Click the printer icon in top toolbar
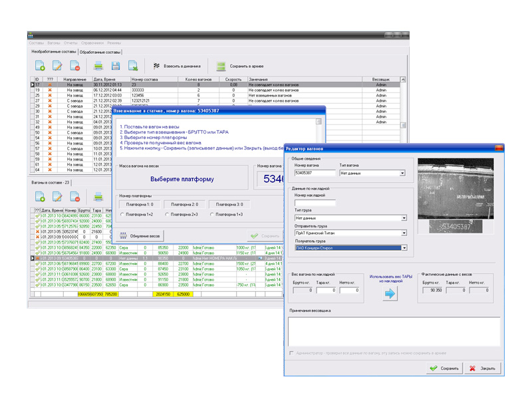This screenshot has width=532, height=399. [98, 65]
